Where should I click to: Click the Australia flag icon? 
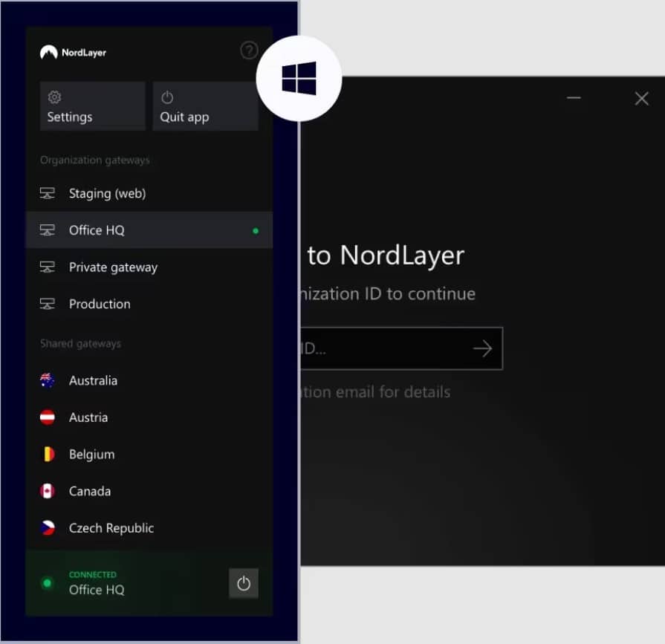point(48,380)
